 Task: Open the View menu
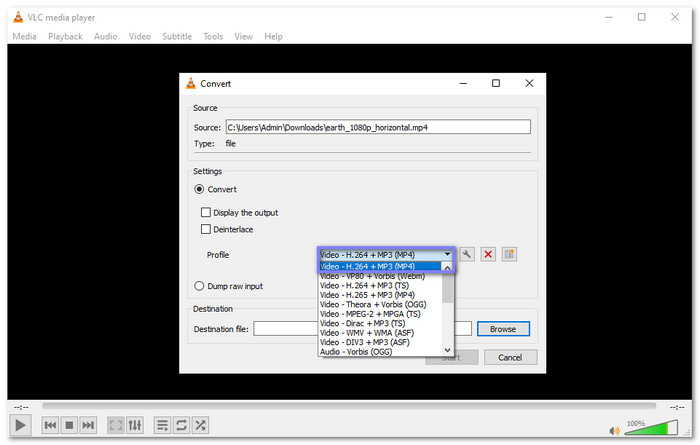point(243,37)
